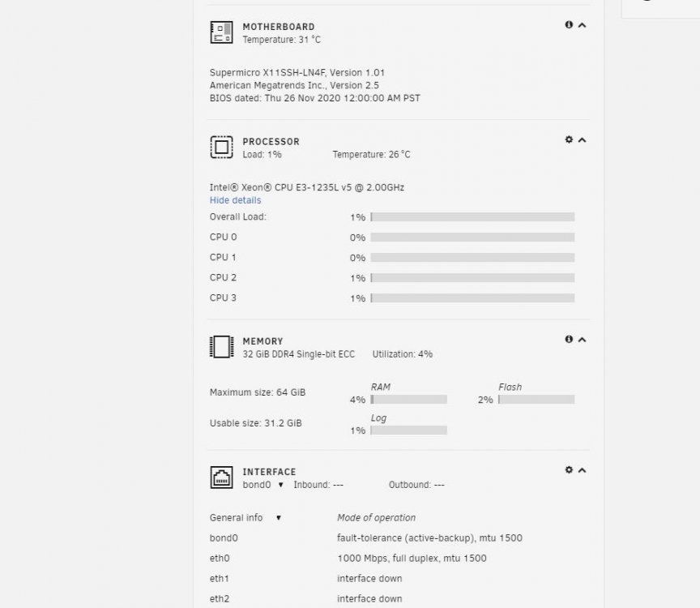The width and height of the screenshot is (700, 608).
Task: Click the Motherboard section icon
Action: 221,32
